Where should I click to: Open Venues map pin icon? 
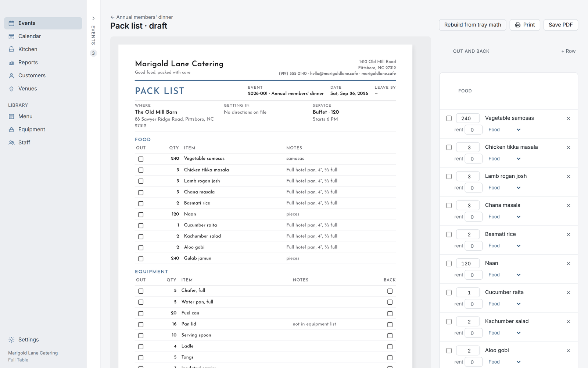(x=11, y=89)
